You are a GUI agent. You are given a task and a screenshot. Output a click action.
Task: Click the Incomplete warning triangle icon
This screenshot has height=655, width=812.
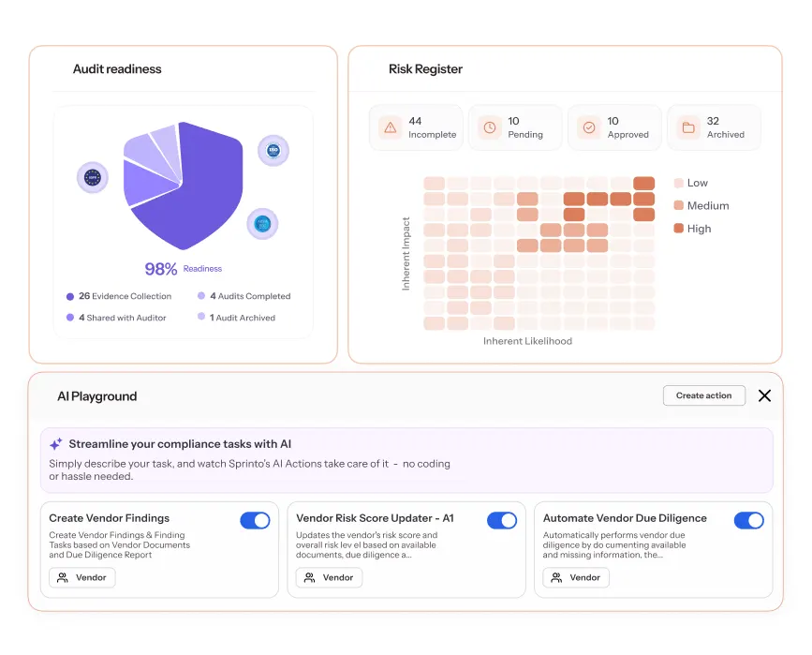(x=391, y=127)
